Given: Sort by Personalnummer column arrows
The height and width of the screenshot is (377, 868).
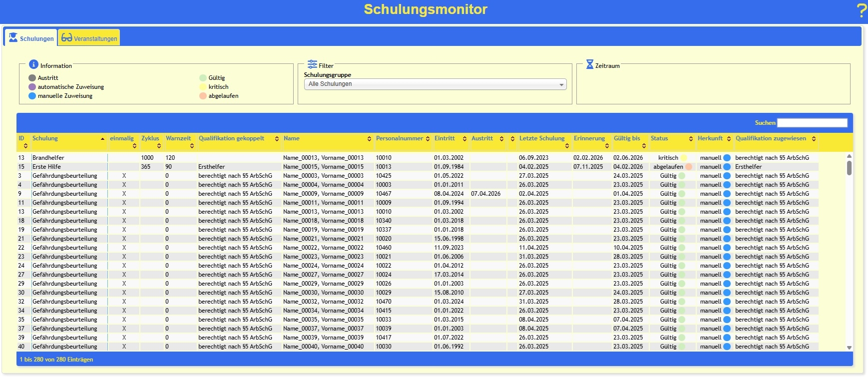Looking at the screenshot, I should (428, 139).
